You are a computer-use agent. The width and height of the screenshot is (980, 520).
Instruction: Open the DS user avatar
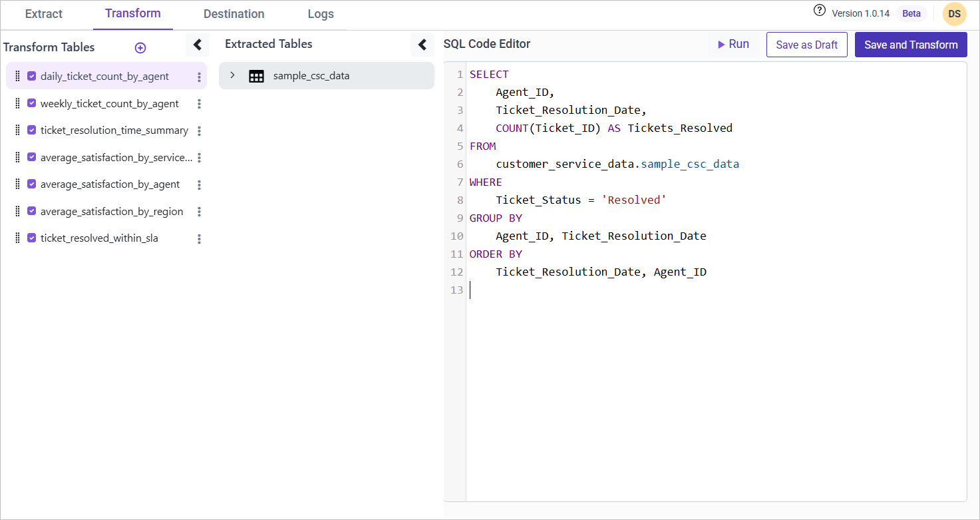point(954,14)
